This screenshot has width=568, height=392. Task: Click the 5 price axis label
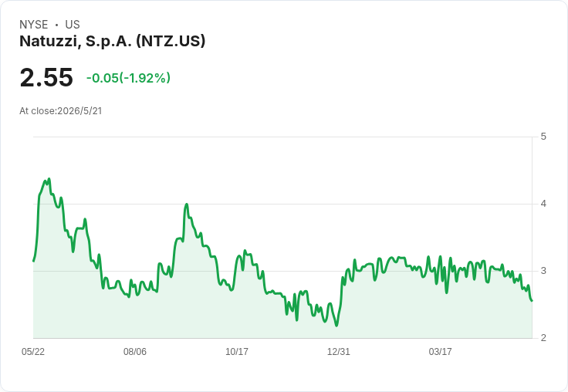tap(543, 137)
